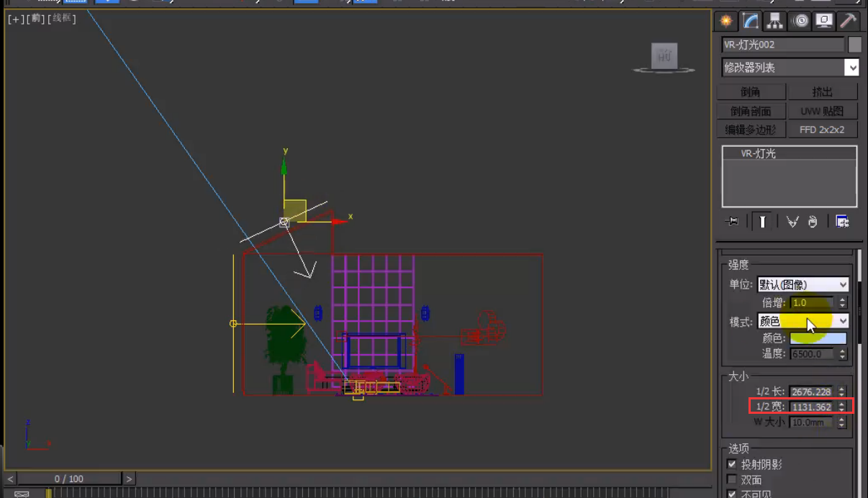868x498 pixels.
Task: Uncheck the 不可见 checkbox
Action: [732, 494]
